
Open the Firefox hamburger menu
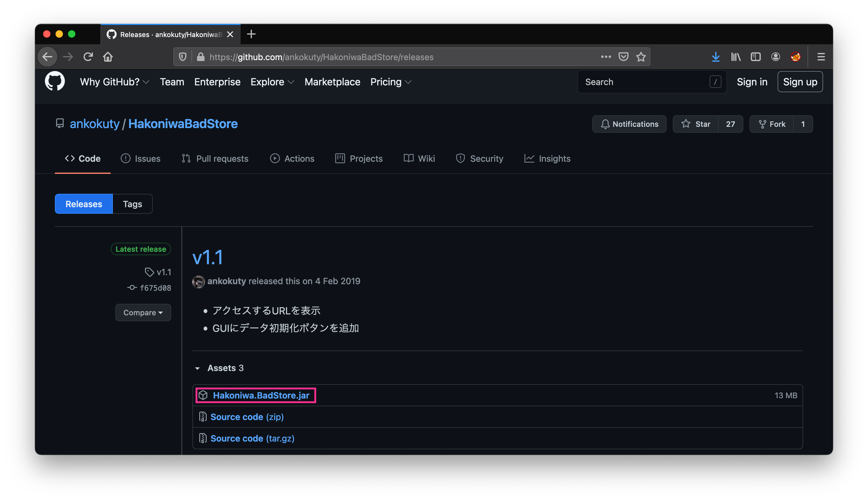click(821, 57)
